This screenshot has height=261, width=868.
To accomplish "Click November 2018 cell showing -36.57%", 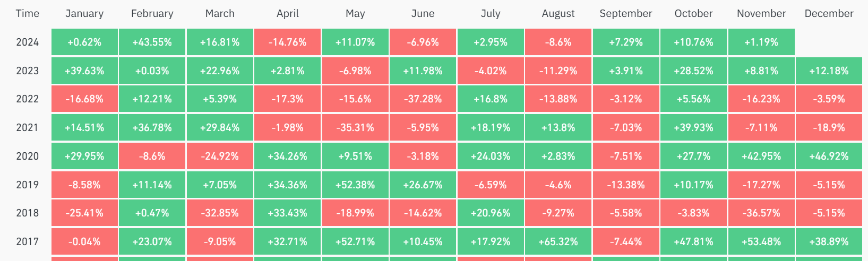I will click(761, 213).
